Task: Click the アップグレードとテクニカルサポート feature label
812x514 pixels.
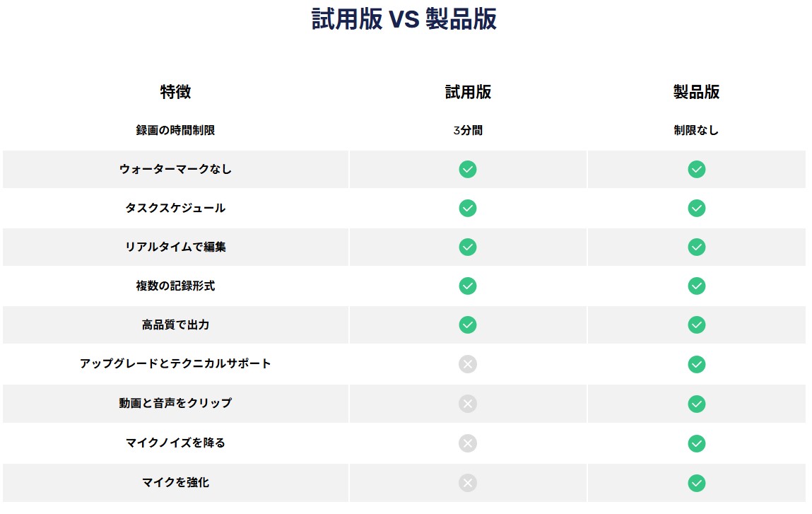Action: coord(175,363)
